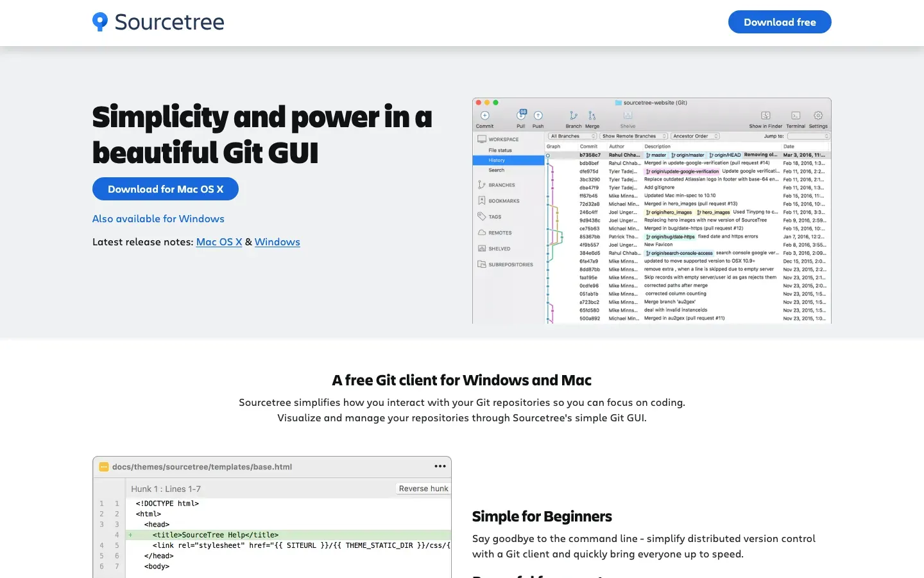Select Search in the sidebar
The image size is (924, 578).
[497, 170]
